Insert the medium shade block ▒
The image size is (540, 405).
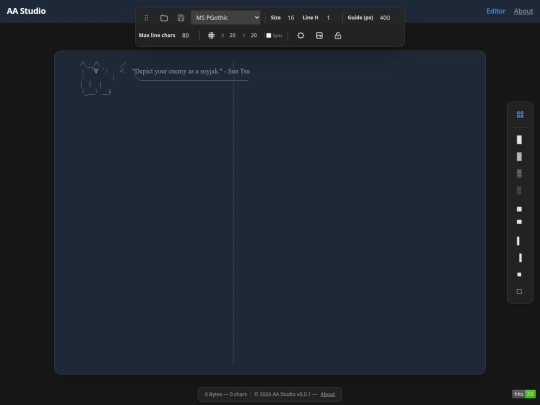pos(519,174)
